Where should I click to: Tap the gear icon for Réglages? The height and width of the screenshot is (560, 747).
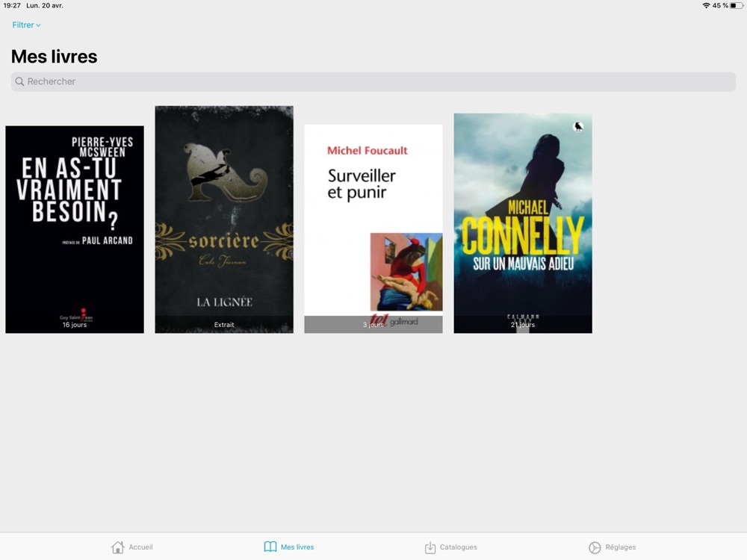coord(595,547)
